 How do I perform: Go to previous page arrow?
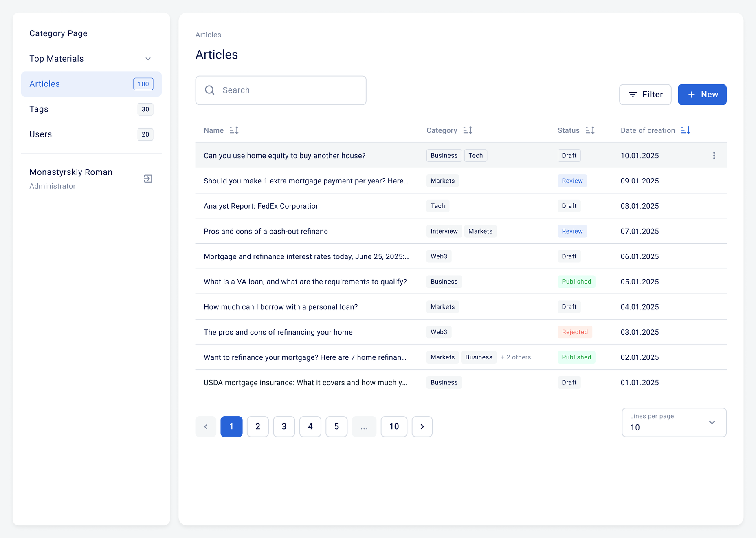(x=206, y=427)
